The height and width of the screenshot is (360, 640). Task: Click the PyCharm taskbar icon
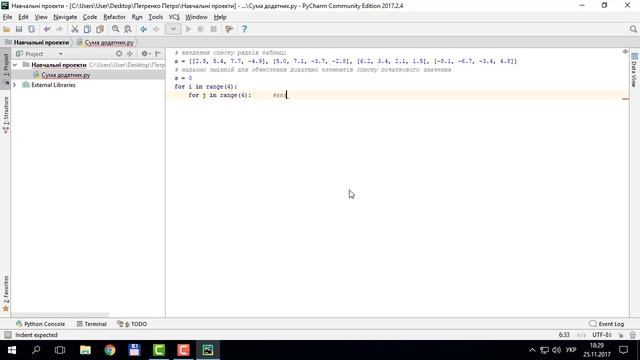click(x=208, y=350)
